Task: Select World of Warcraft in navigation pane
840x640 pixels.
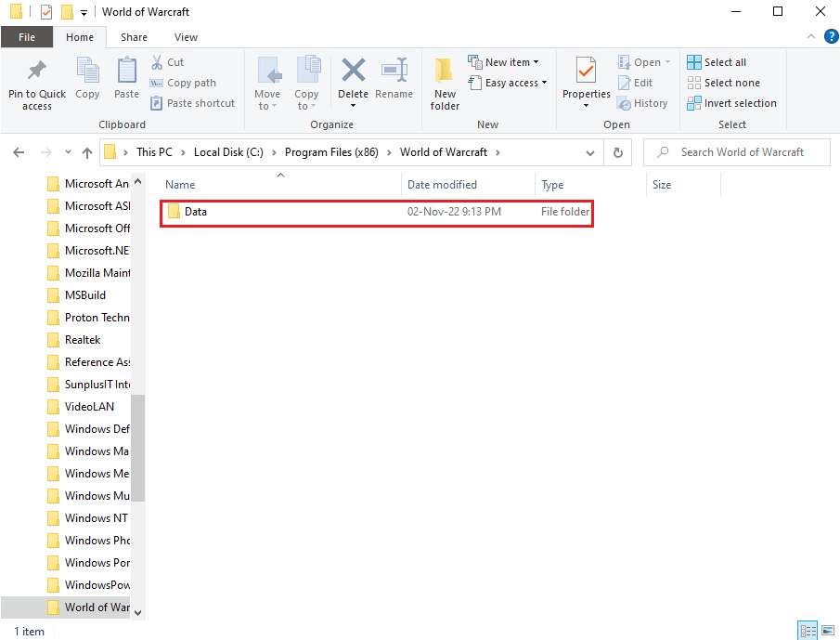Action: 65,607
